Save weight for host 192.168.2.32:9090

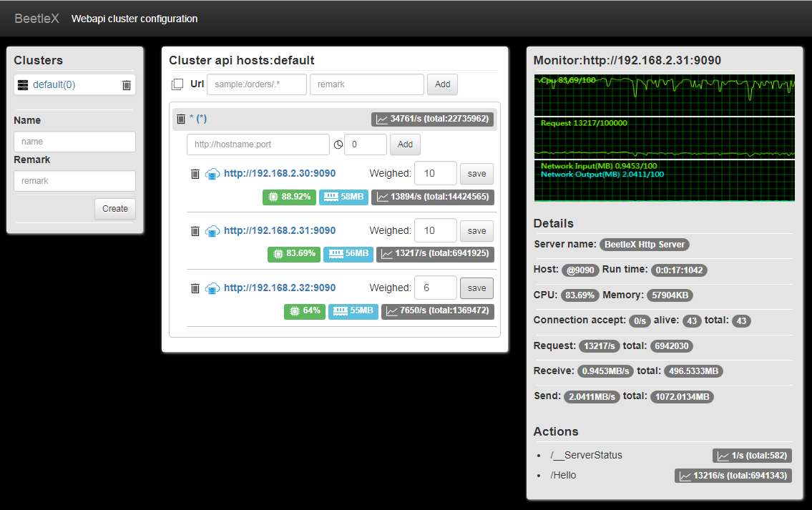[476, 288]
